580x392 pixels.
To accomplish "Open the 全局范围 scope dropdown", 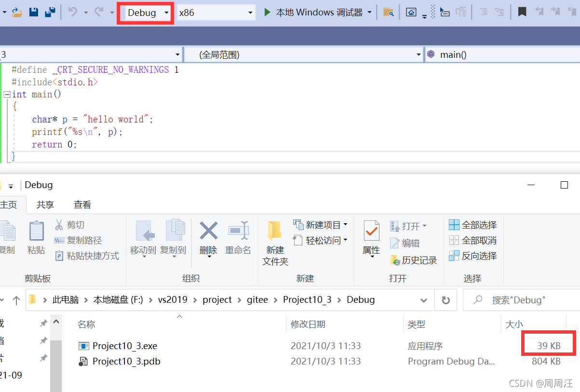I will [x=304, y=54].
